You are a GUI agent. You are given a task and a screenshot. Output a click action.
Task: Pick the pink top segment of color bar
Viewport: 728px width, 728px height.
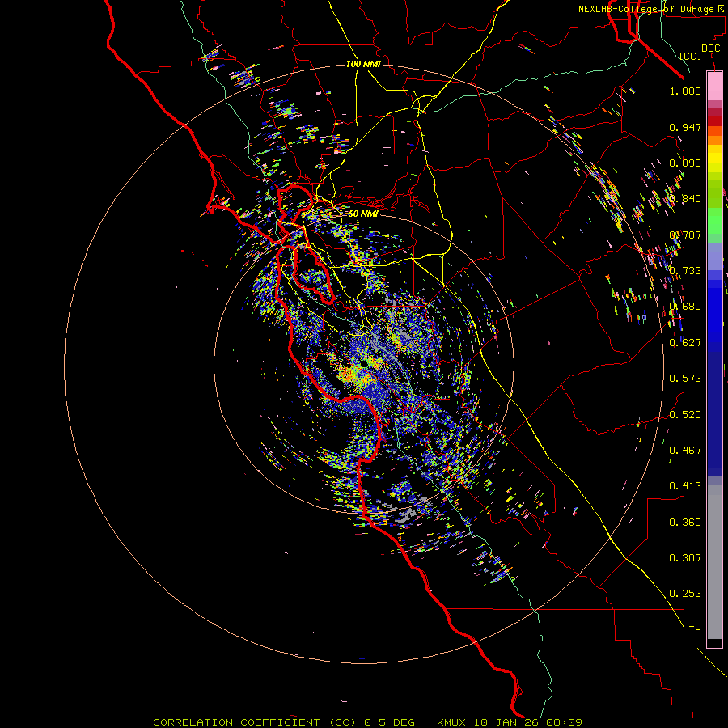[x=714, y=87]
